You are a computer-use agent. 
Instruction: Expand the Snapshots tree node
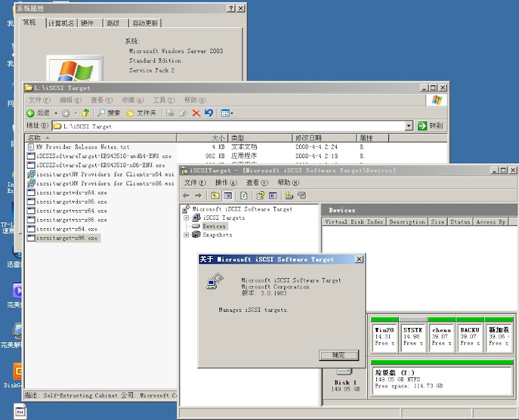point(186,235)
